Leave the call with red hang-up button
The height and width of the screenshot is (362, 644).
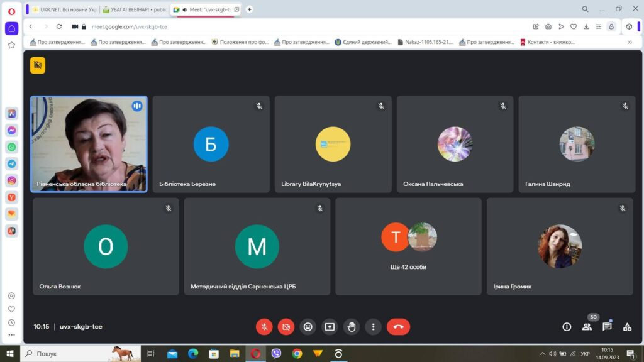[398, 327]
